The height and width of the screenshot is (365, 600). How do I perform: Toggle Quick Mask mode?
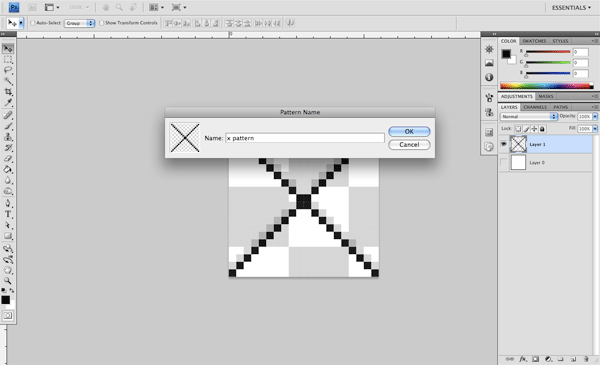click(x=8, y=316)
